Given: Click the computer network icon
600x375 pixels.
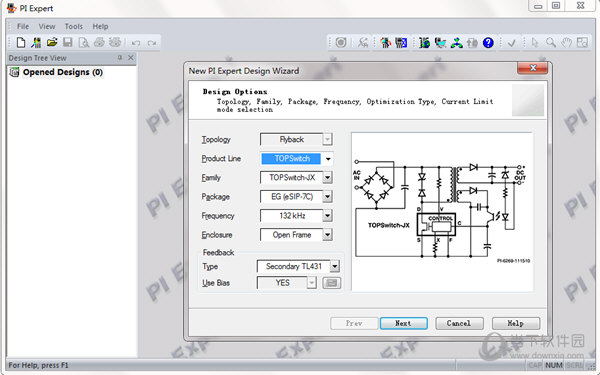Looking at the screenshot, I should (440, 42).
